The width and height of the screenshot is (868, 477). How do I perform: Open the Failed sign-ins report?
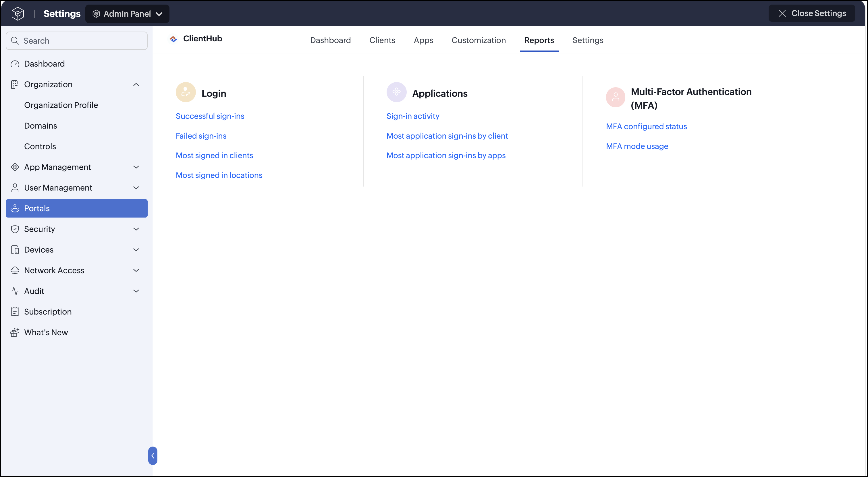[x=201, y=136]
